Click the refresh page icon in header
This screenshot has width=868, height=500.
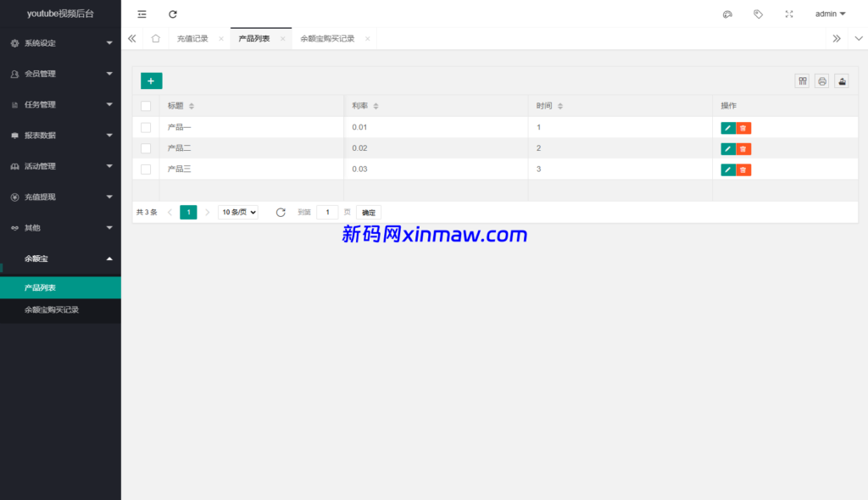(x=173, y=14)
